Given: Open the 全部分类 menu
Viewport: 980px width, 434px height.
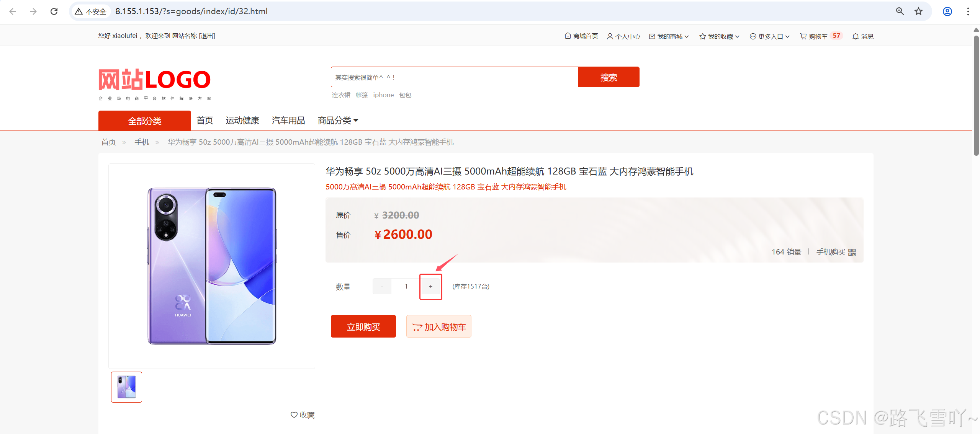Looking at the screenshot, I should click(145, 121).
